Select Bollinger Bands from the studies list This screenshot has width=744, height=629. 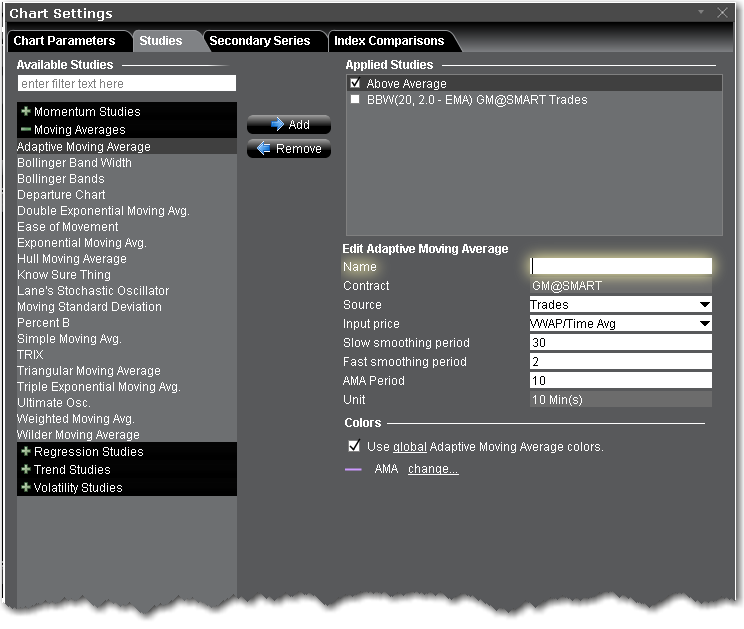(61, 179)
